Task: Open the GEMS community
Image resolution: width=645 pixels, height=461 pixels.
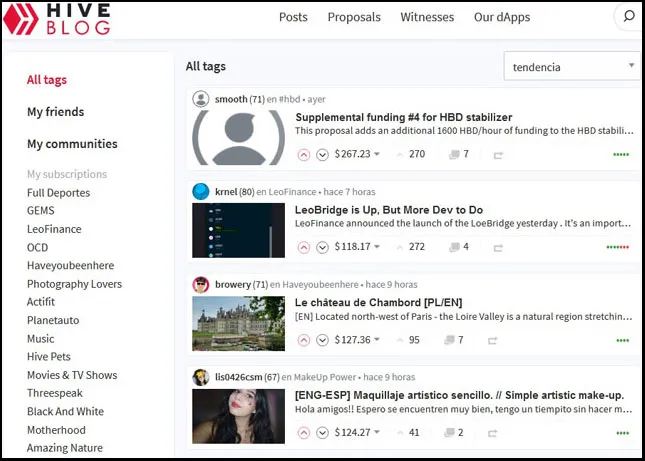Action: pyautogui.click(x=41, y=211)
